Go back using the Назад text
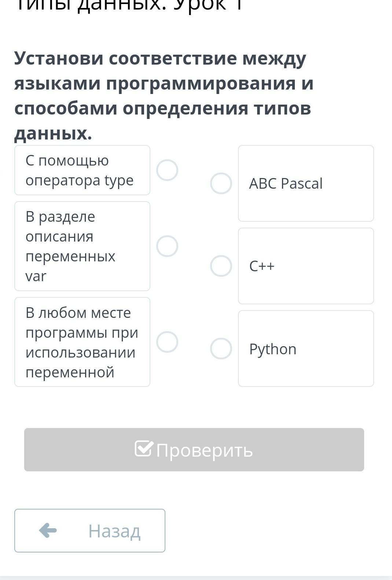Viewport: 392px width, 580px height. click(x=114, y=531)
